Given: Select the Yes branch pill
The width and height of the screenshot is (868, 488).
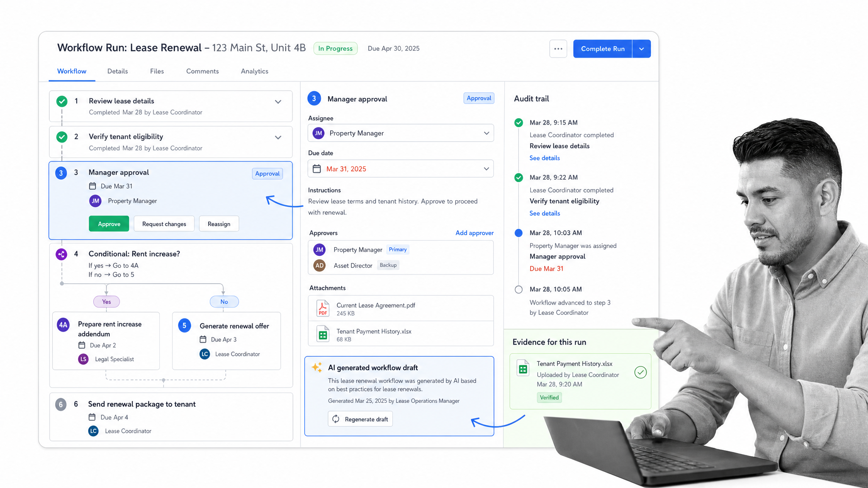Looking at the screenshot, I should click(106, 302).
